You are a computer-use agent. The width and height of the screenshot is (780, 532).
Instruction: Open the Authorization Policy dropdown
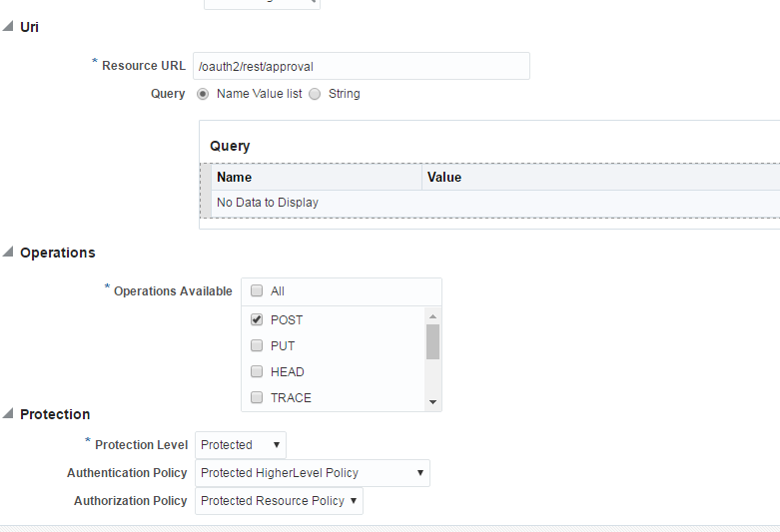(279, 501)
